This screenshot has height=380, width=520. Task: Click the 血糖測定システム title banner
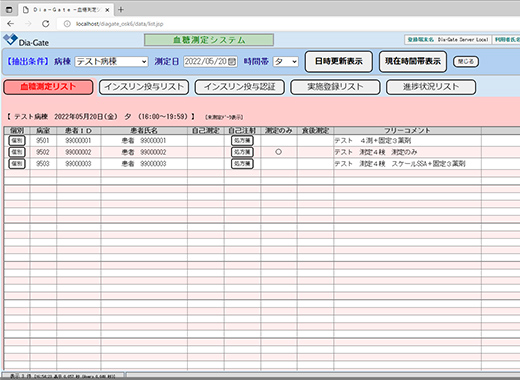pos(209,40)
